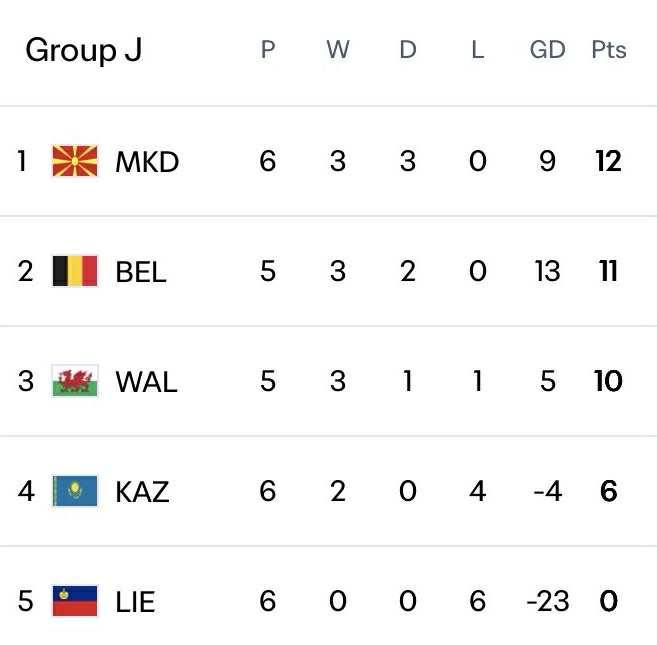Click the P (played) column header
Viewport: 657px width, 645px height.
267,50
